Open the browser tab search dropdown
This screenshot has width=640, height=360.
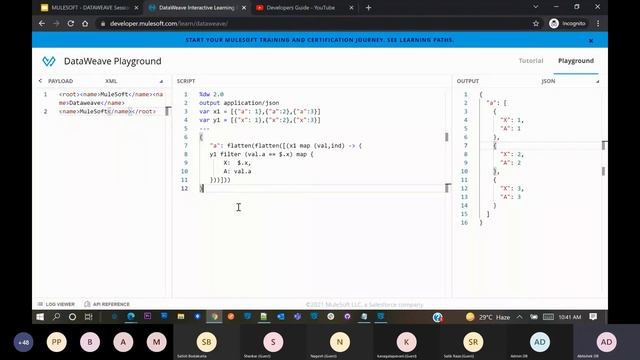pyautogui.click(x=536, y=7)
